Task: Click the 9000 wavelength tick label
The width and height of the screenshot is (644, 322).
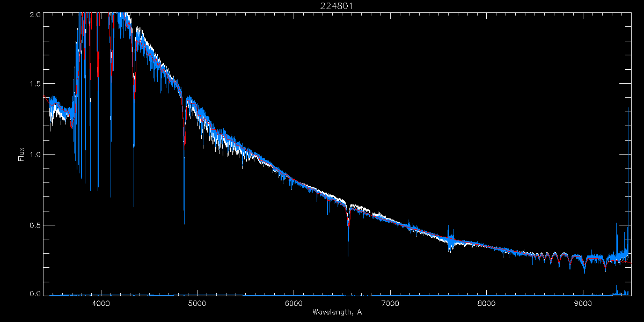Action: pyautogui.click(x=583, y=303)
